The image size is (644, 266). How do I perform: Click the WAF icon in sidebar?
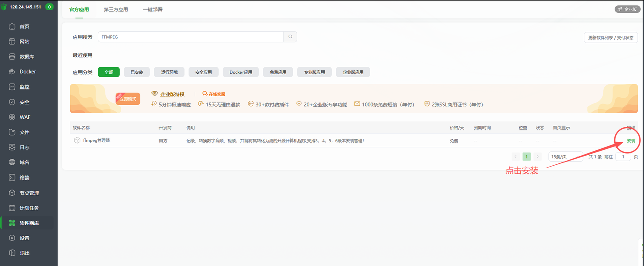click(x=12, y=117)
